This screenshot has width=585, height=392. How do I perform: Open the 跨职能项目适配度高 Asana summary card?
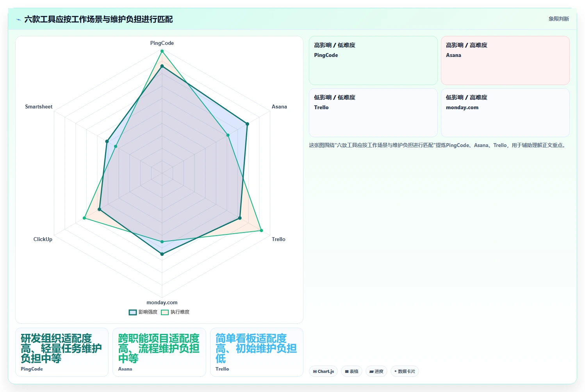click(x=159, y=352)
